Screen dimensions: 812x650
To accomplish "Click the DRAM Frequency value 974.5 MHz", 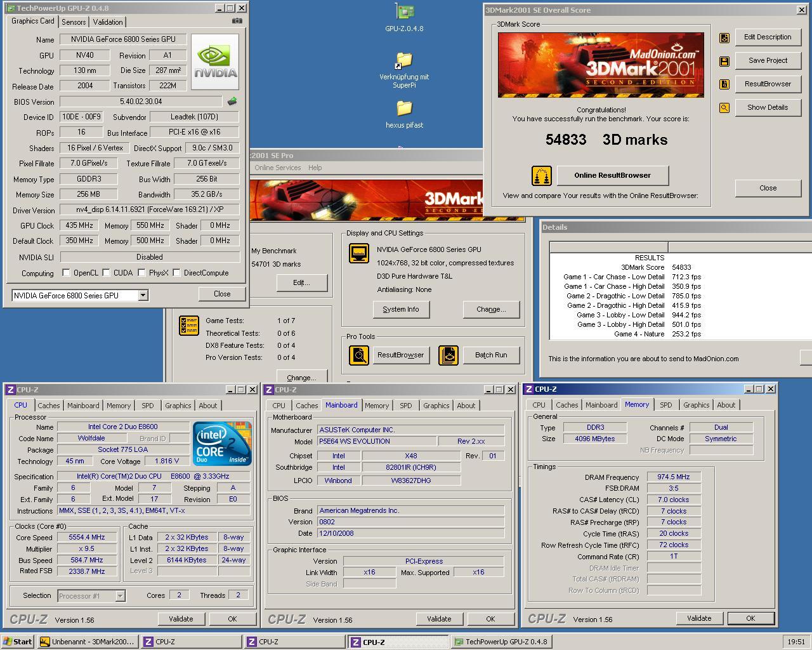I will pos(674,477).
